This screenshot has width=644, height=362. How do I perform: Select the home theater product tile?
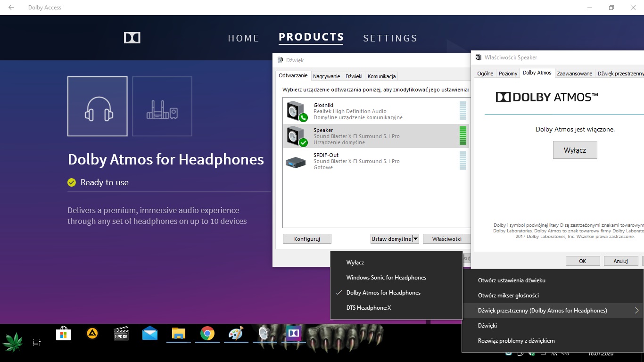point(162,107)
